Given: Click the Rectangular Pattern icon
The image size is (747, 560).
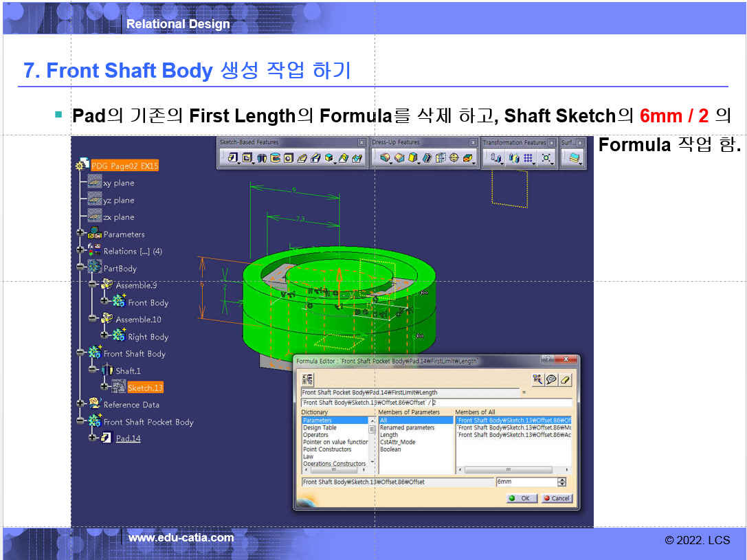Looking at the screenshot, I should 528,158.
